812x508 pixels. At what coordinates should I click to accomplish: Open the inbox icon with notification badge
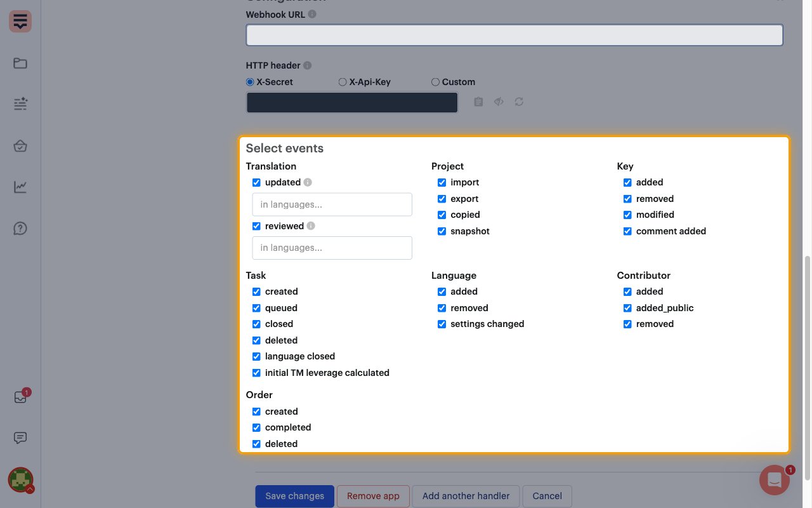pyautogui.click(x=20, y=397)
